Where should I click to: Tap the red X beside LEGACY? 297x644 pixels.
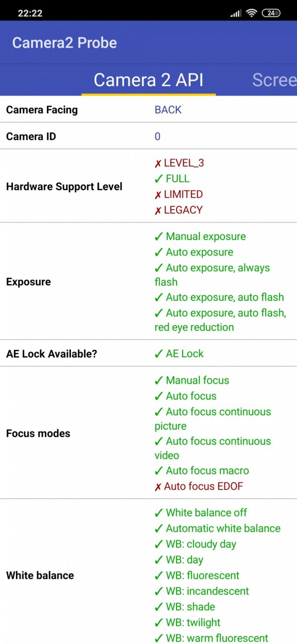coord(158,210)
